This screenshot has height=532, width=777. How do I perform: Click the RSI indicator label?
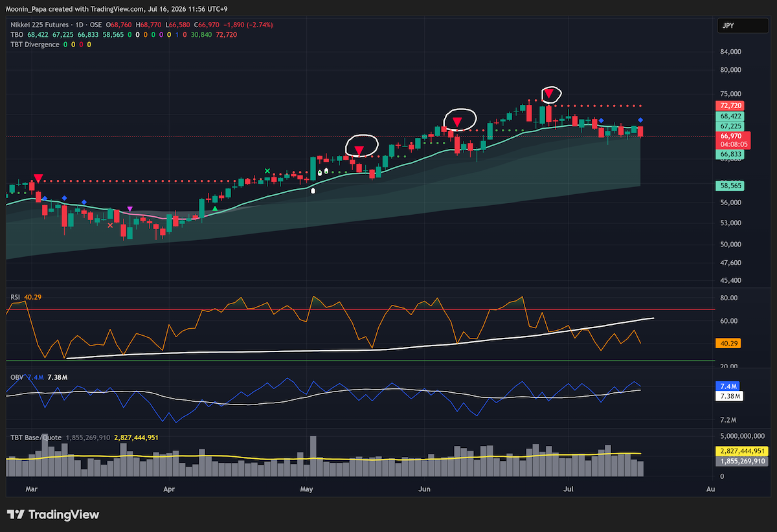click(16, 296)
